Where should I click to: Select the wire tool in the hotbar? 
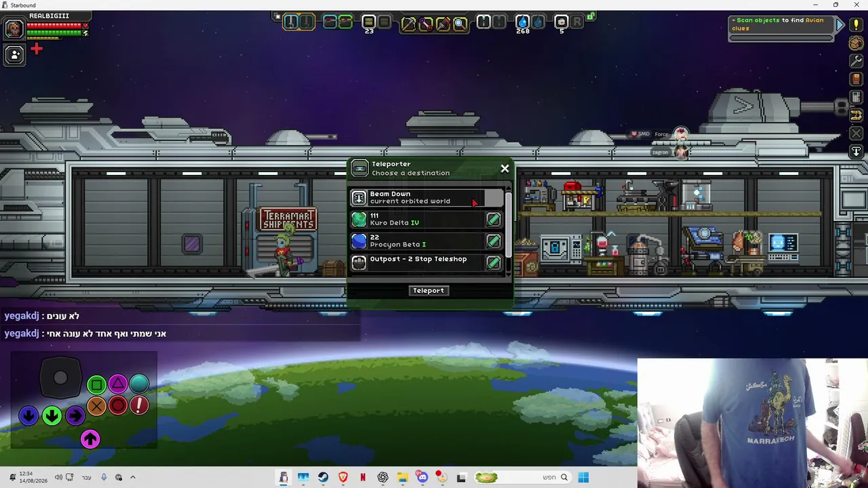click(x=426, y=24)
